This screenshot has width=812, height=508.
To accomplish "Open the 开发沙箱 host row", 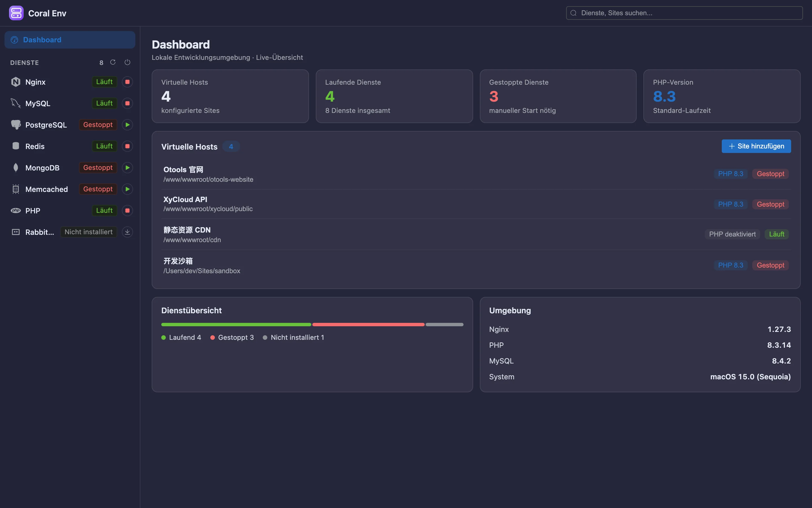I will pyautogui.click(x=476, y=265).
